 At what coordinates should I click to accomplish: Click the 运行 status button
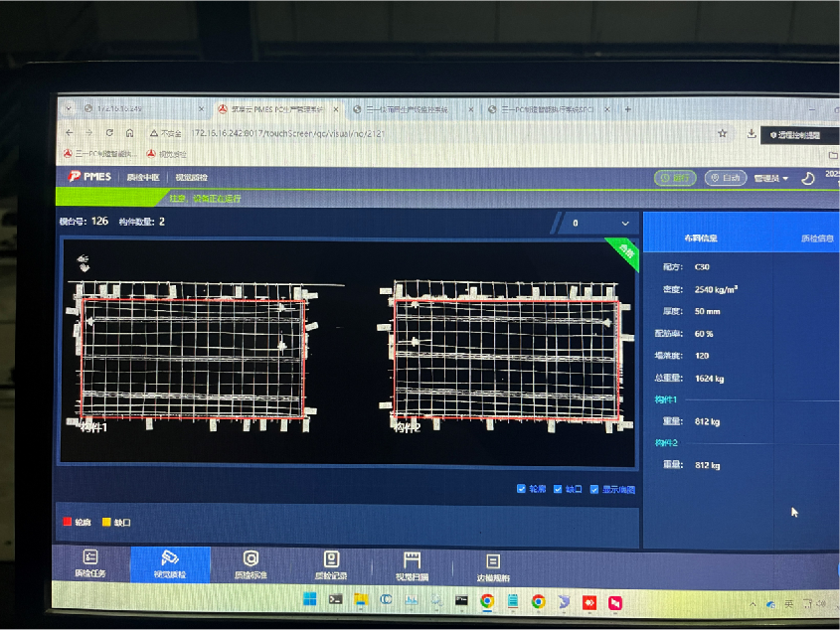(675, 178)
